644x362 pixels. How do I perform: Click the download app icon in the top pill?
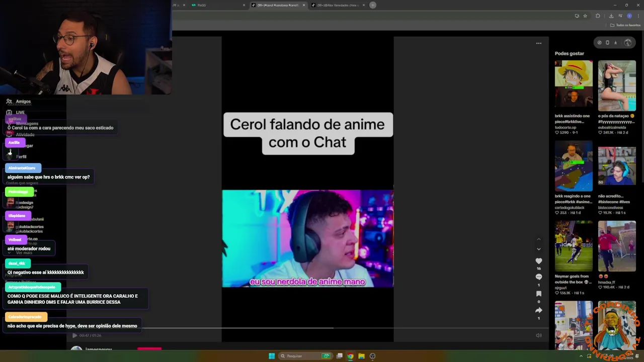(615, 43)
